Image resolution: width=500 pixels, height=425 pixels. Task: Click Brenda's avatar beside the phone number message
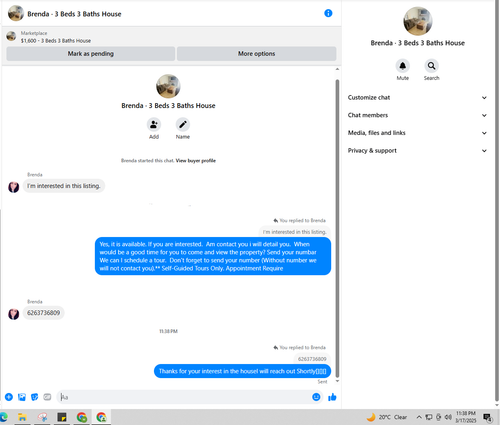pos(14,314)
